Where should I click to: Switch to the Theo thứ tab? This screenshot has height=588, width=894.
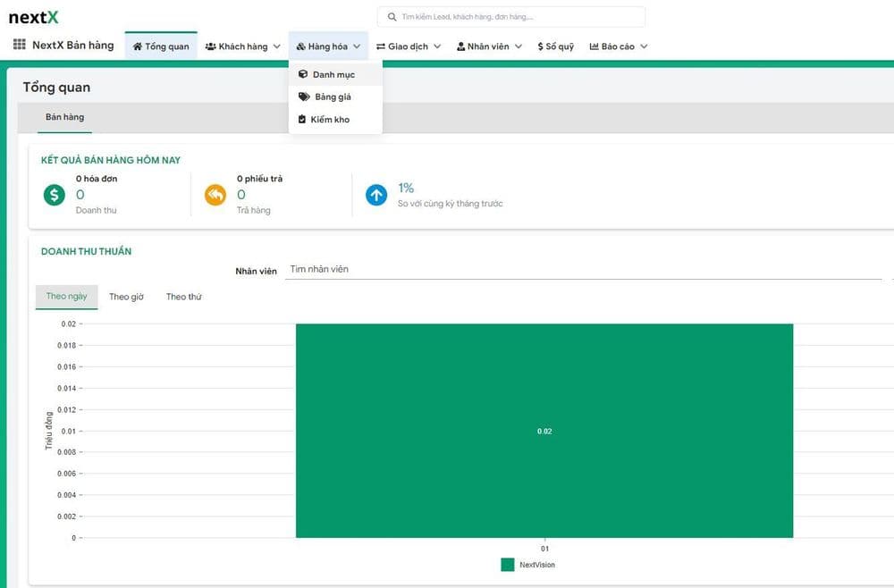pos(183,297)
